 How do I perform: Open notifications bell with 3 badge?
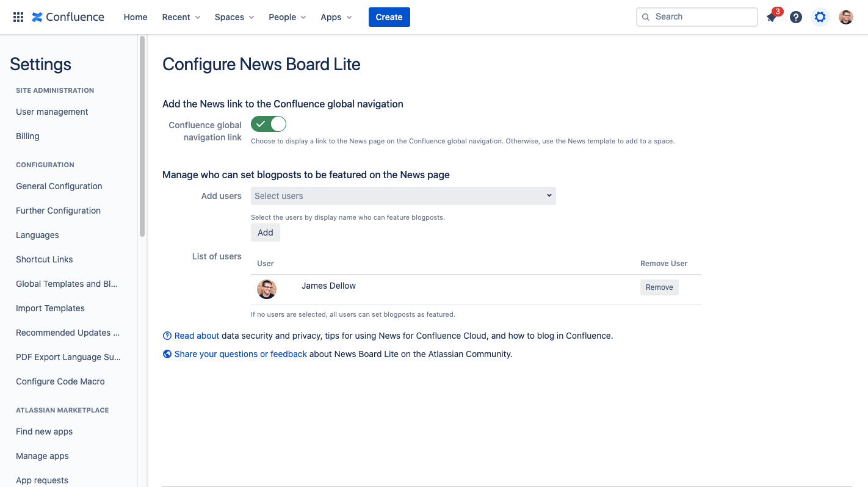click(x=772, y=17)
